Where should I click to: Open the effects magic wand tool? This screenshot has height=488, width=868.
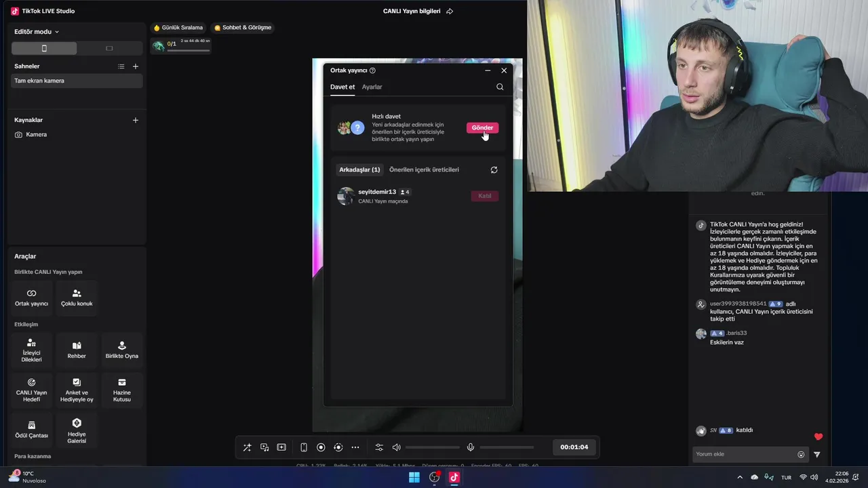[247, 447]
